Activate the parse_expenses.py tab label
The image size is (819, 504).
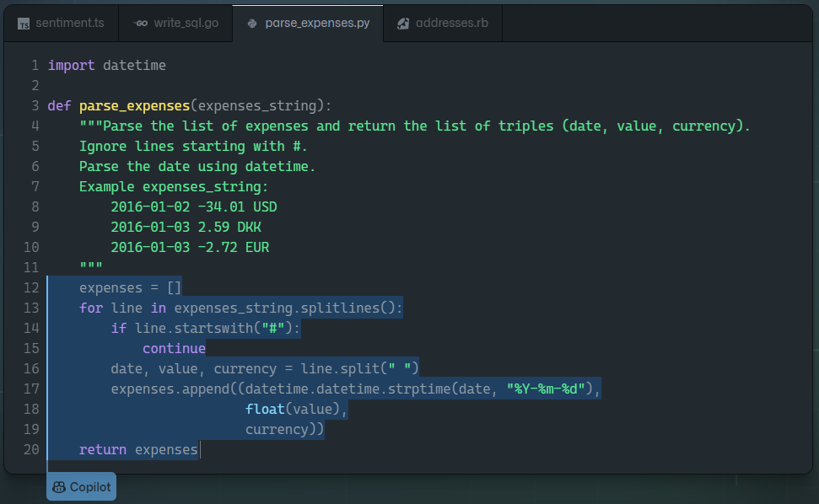[x=317, y=23]
